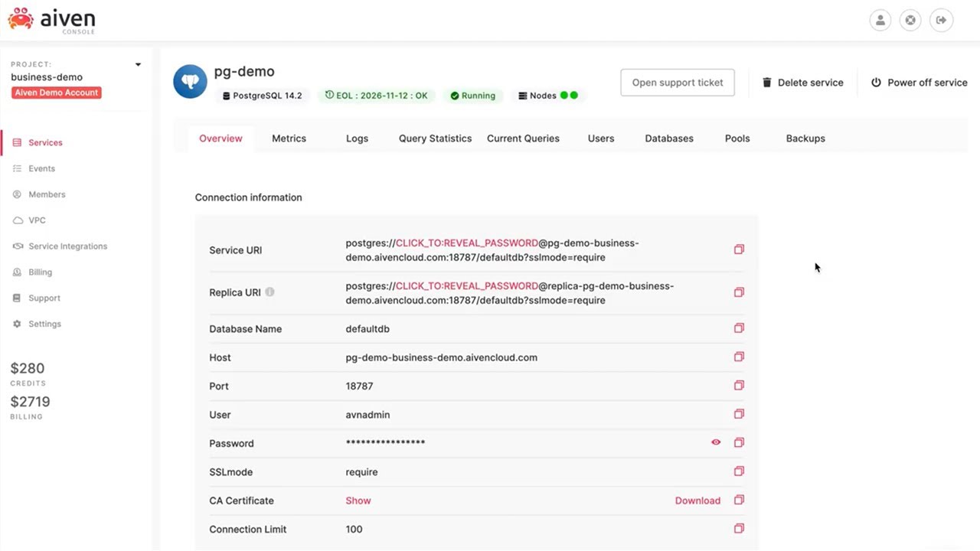Copy the Connection Limit value
Screen dimensions: 980x551
point(739,528)
